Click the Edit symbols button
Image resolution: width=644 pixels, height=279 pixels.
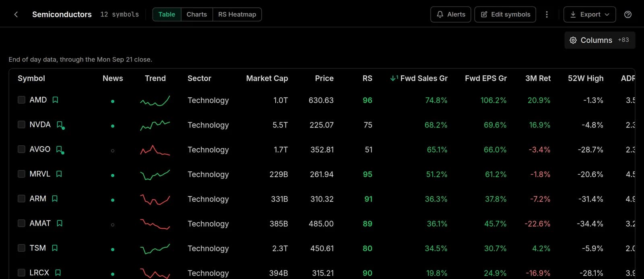click(x=505, y=14)
